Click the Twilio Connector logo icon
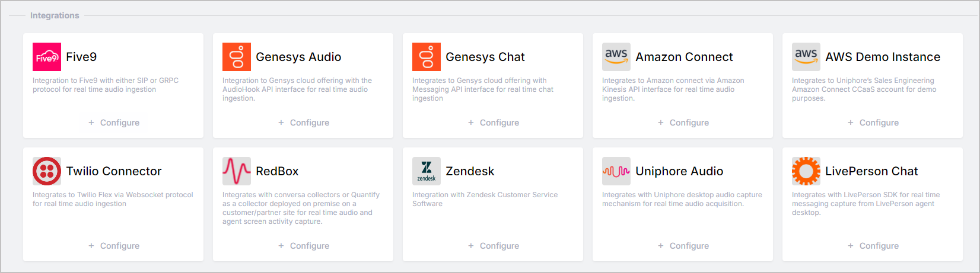This screenshot has width=980, height=273. click(x=47, y=171)
